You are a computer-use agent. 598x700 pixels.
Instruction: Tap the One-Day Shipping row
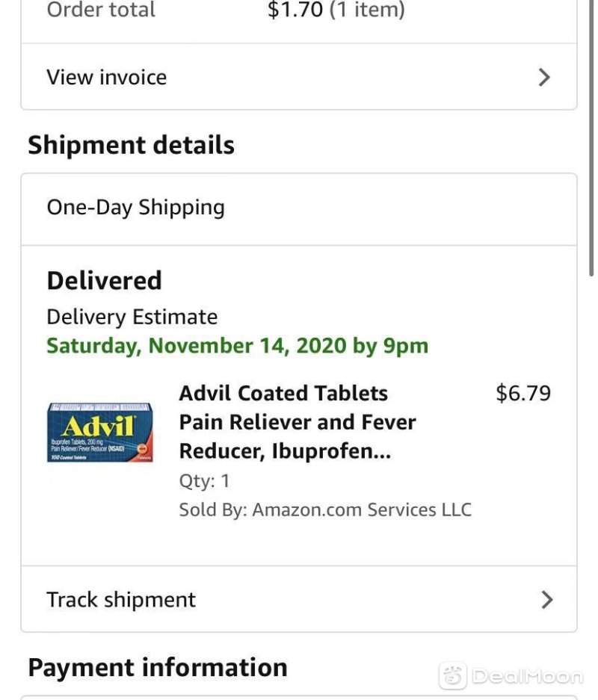(299, 208)
